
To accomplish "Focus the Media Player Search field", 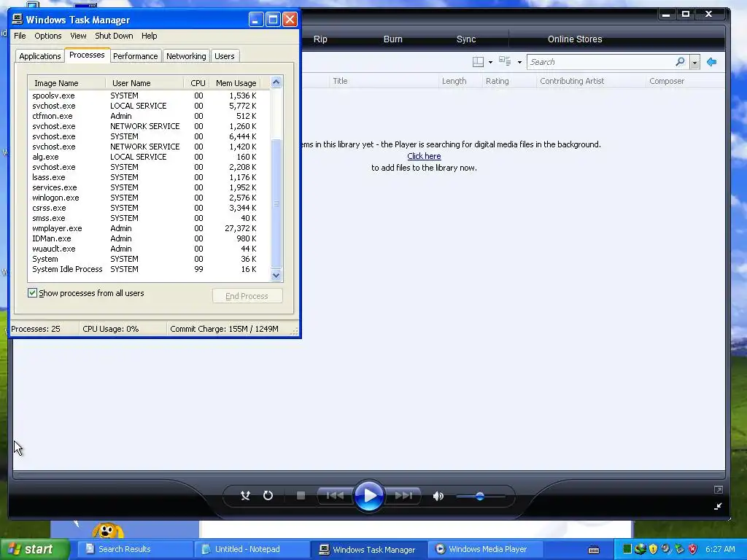I will point(601,62).
